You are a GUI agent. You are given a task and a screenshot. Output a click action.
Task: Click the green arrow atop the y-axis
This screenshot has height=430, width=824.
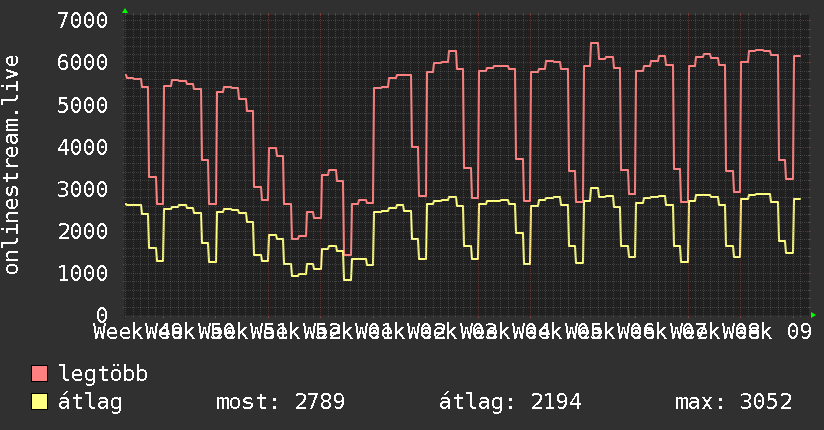point(125,11)
